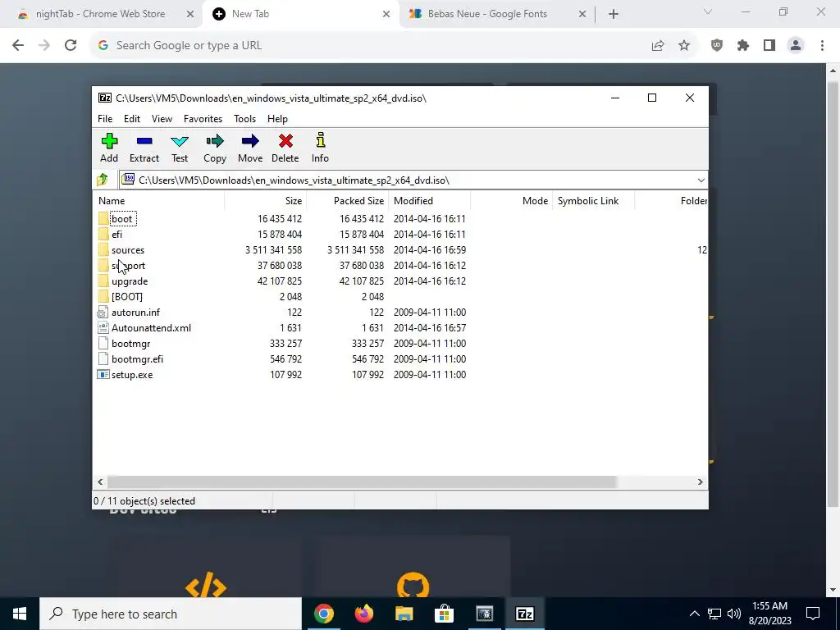Click the Google search URL bar

coord(370,46)
